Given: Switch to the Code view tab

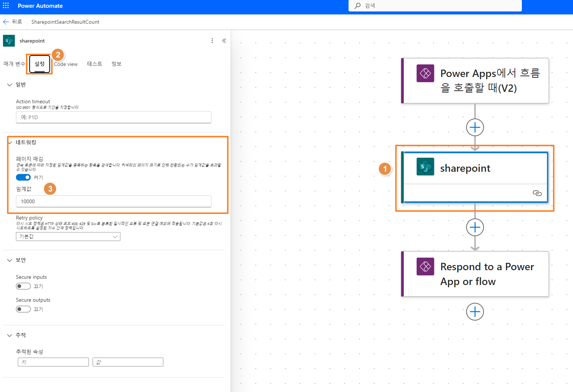Looking at the screenshot, I should pos(66,64).
